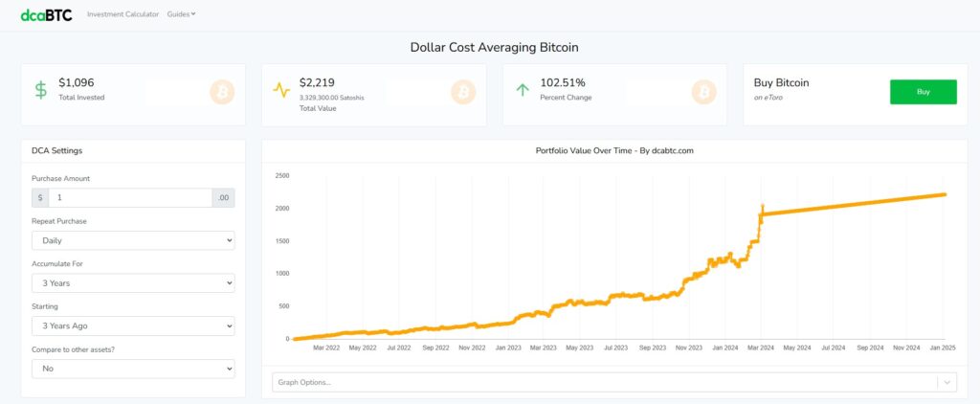Viewport: 980px width, 404px height.
Task: Open the Investment Calculator menu item
Action: coord(122,14)
